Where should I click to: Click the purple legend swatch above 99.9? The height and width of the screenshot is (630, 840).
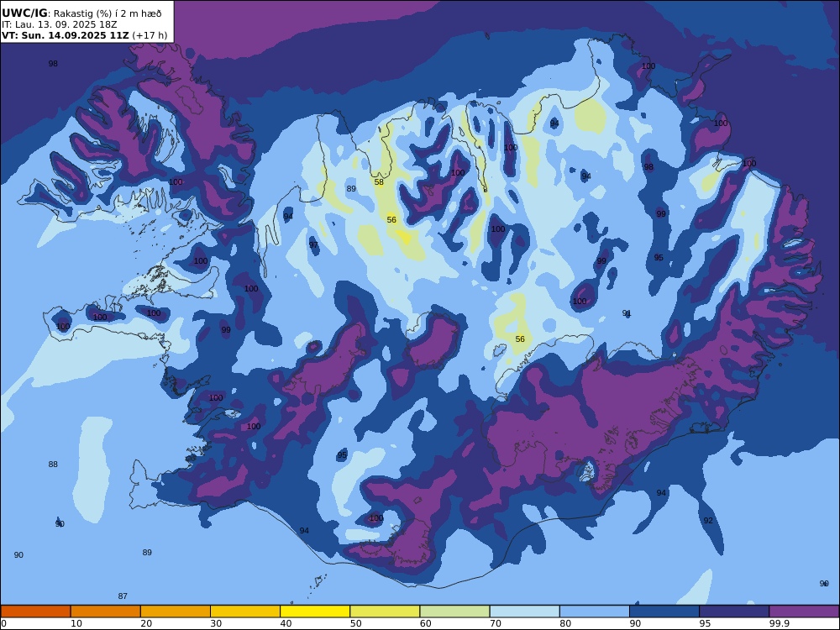804,612
